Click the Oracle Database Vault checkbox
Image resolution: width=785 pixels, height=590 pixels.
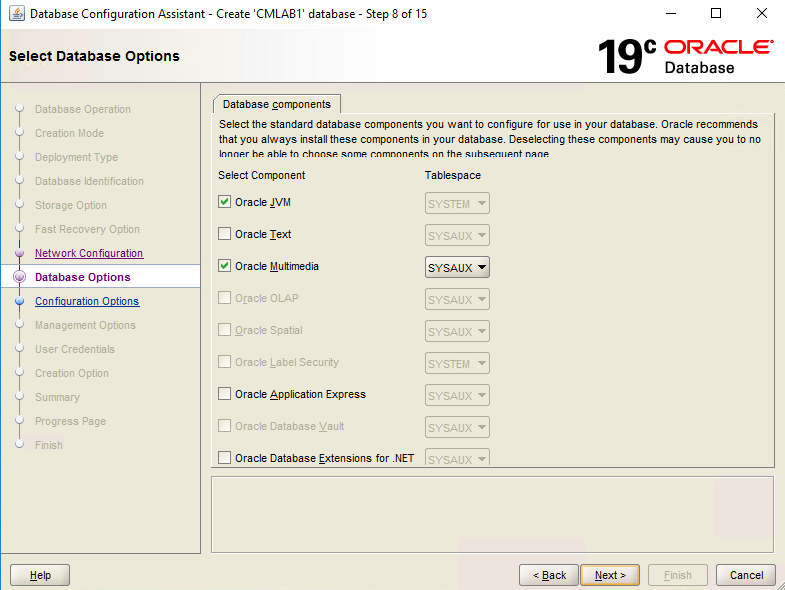click(x=224, y=426)
